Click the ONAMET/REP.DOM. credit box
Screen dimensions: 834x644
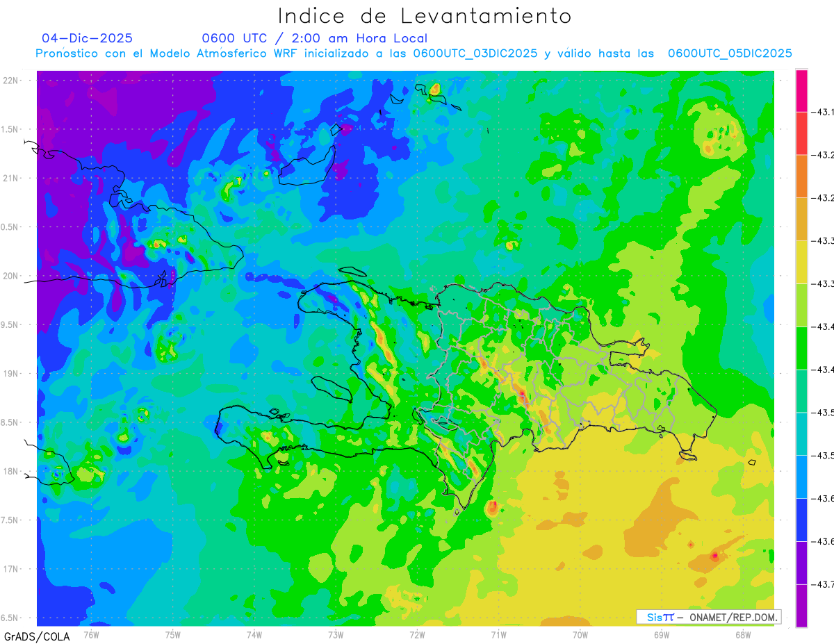(708, 617)
